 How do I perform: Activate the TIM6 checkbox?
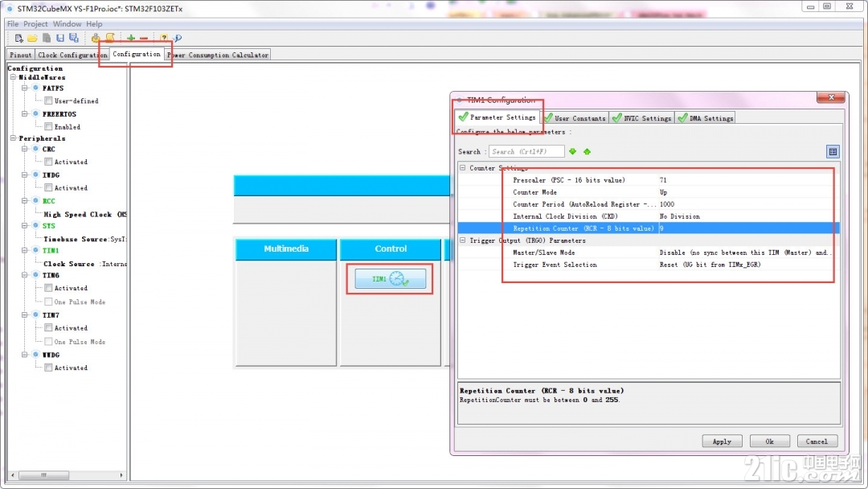pyautogui.click(x=49, y=288)
